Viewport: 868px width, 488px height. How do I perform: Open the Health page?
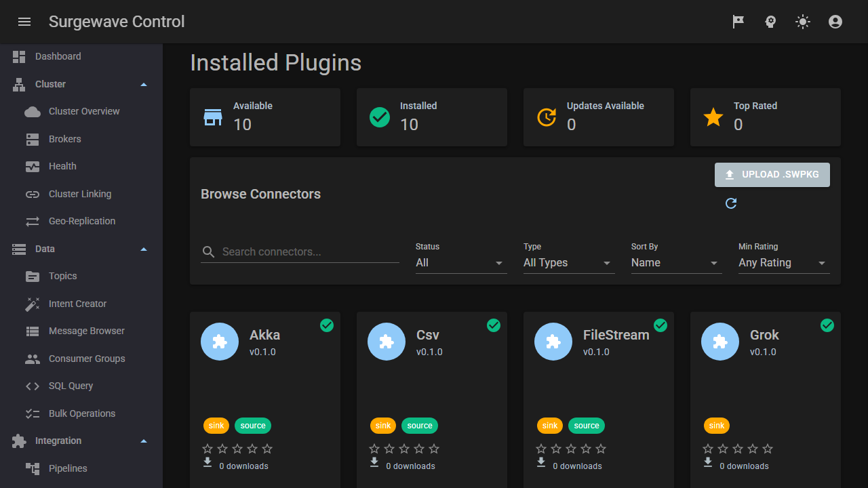(81, 167)
